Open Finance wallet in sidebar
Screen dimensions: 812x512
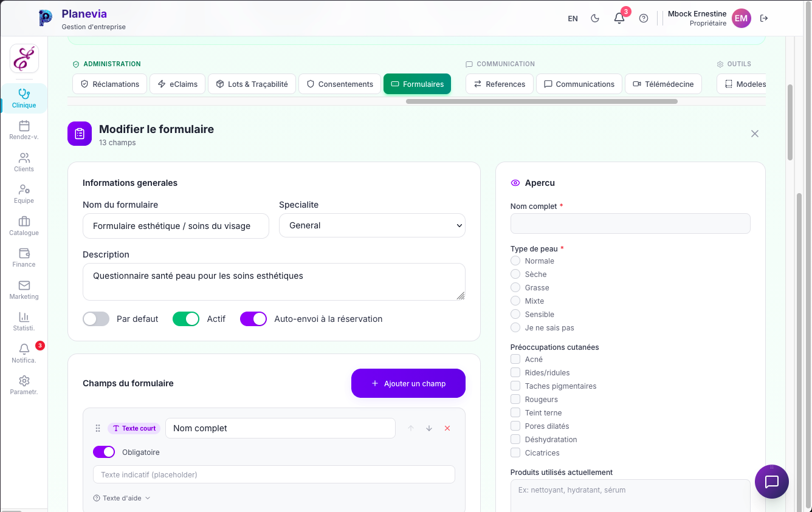coord(24,258)
